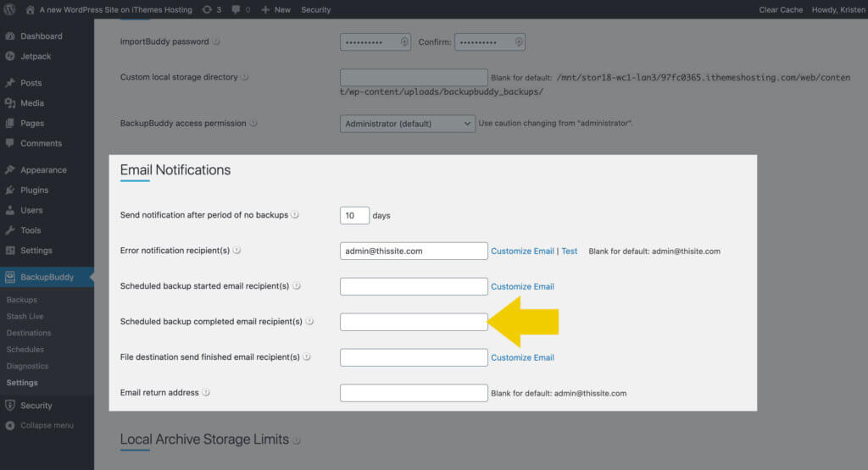Click the BackupBuddy icon in sidebar
This screenshot has height=470, width=868.
(10, 277)
